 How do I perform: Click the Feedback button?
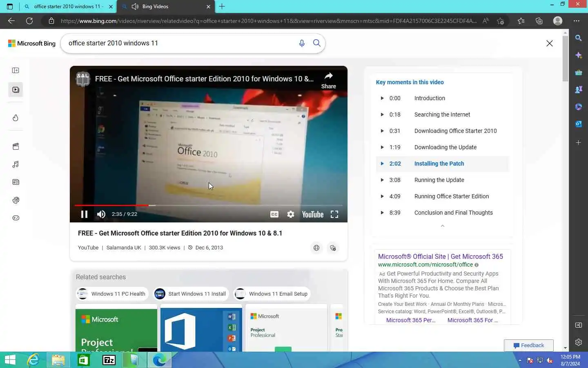point(528,346)
